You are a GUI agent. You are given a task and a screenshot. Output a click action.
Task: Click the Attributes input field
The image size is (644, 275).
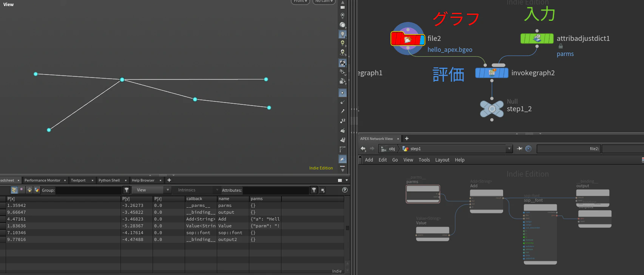[275, 190]
